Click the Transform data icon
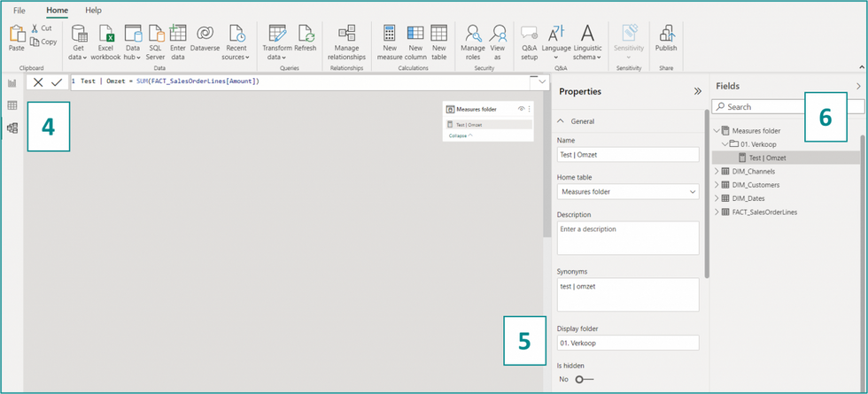This screenshot has height=394, width=868. [276, 35]
